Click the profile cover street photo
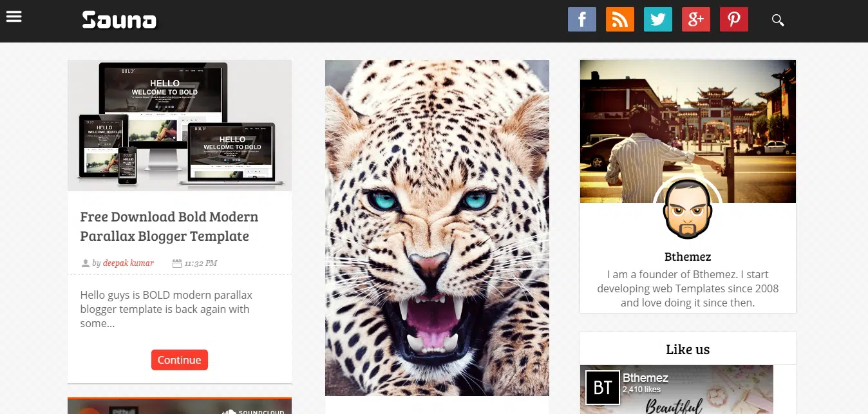This screenshot has width=868, height=414. pyautogui.click(x=687, y=122)
